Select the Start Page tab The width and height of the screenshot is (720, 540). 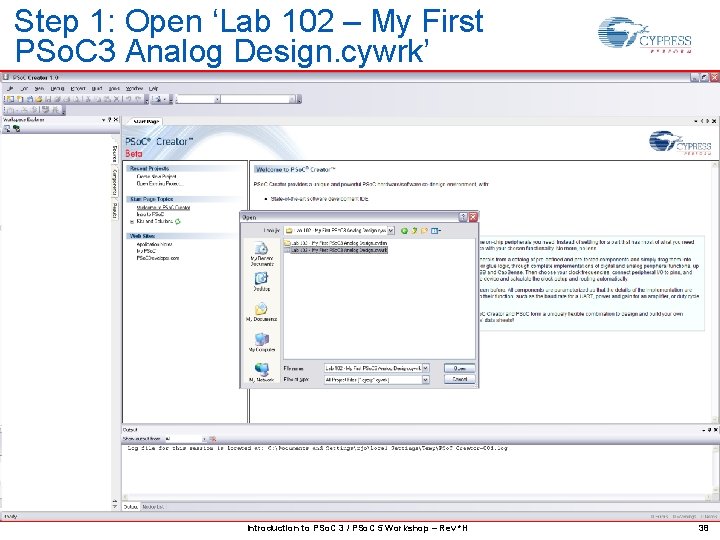[146, 121]
